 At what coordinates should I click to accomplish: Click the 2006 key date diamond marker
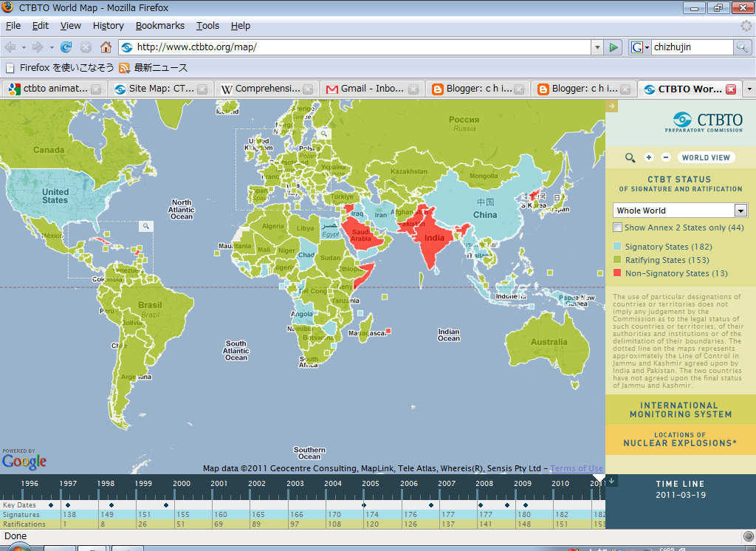point(431,505)
